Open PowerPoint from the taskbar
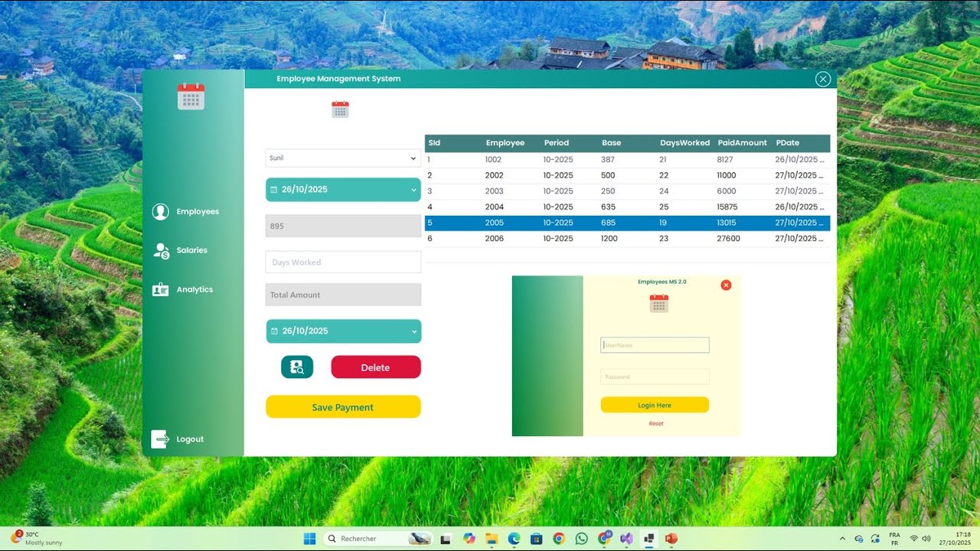The height and width of the screenshot is (551, 980). (671, 539)
